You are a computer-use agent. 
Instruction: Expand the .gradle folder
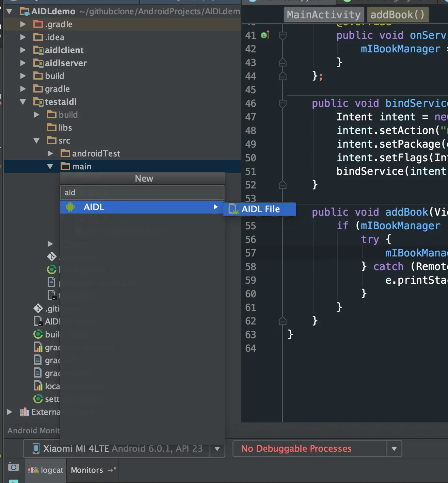click(23, 24)
